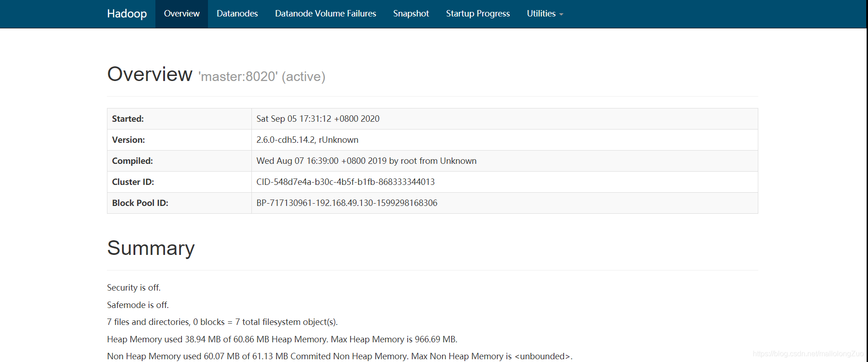The height and width of the screenshot is (362, 868).
Task: Select the Security is off line
Action: point(134,288)
